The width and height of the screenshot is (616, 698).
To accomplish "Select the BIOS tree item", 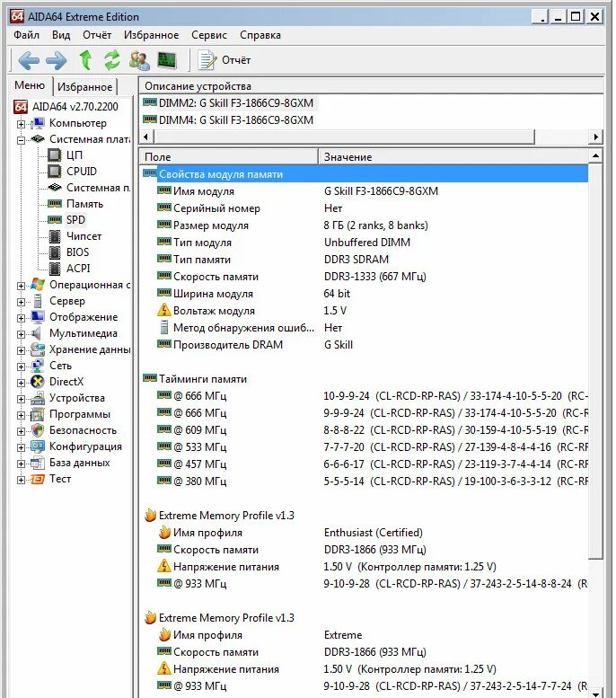I will 77,252.
